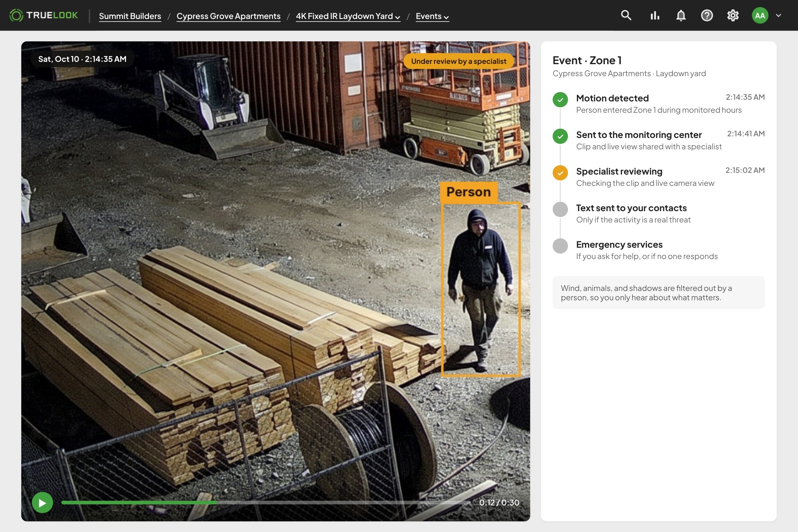Click the Text sent to your contacts gray dot
The height and width of the screenshot is (532, 798).
point(560,209)
